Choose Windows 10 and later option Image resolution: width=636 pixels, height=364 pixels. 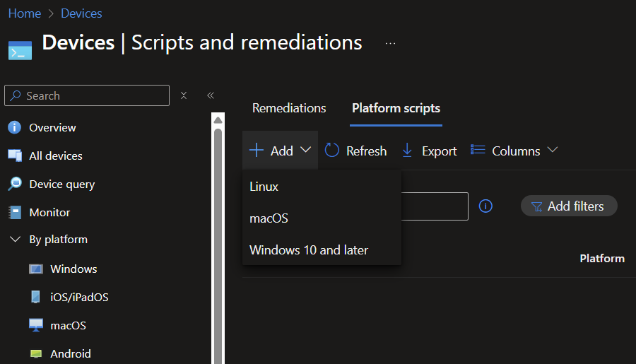(309, 250)
